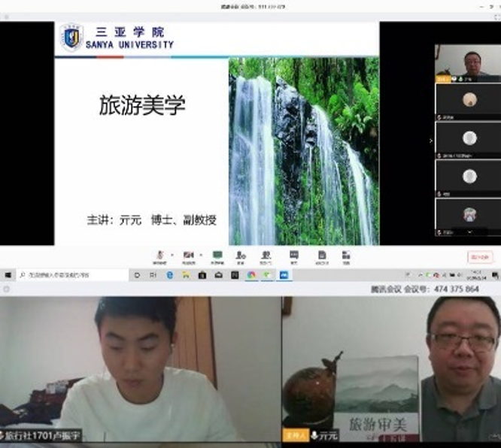Collapse the participant video sidebar
The width and height of the screenshot is (501, 448).
tap(431, 141)
